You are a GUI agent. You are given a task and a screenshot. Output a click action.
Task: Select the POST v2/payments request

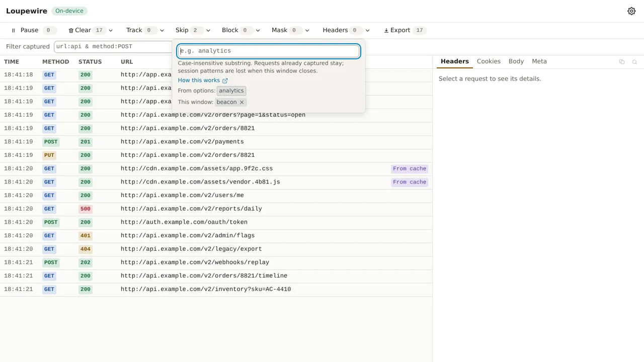point(216,142)
